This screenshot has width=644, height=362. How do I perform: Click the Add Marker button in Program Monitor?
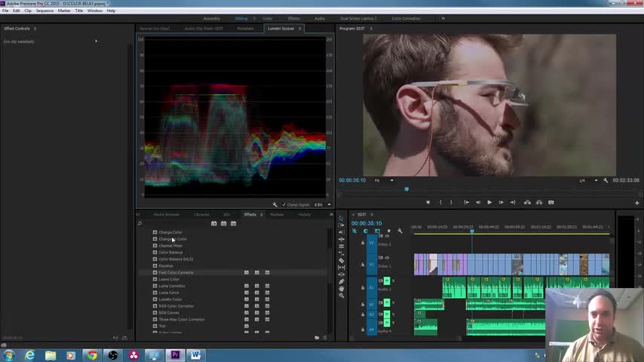point(428,202)
